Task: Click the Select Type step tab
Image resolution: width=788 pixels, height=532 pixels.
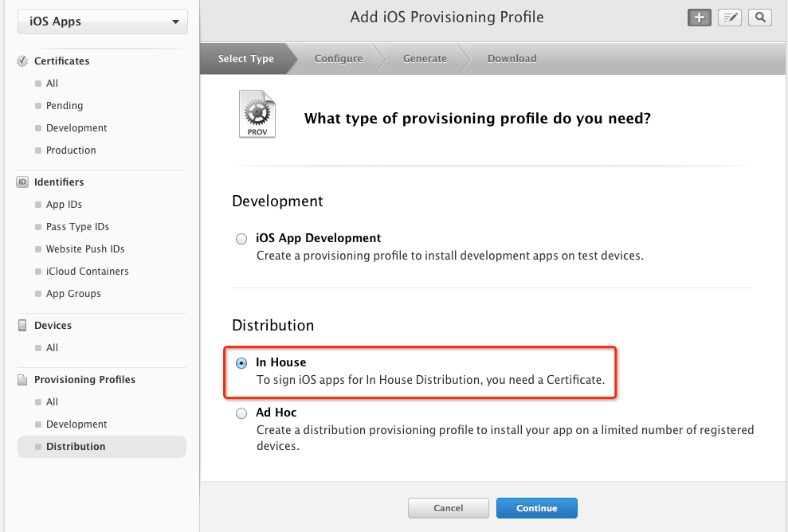Action: (245, 59)
